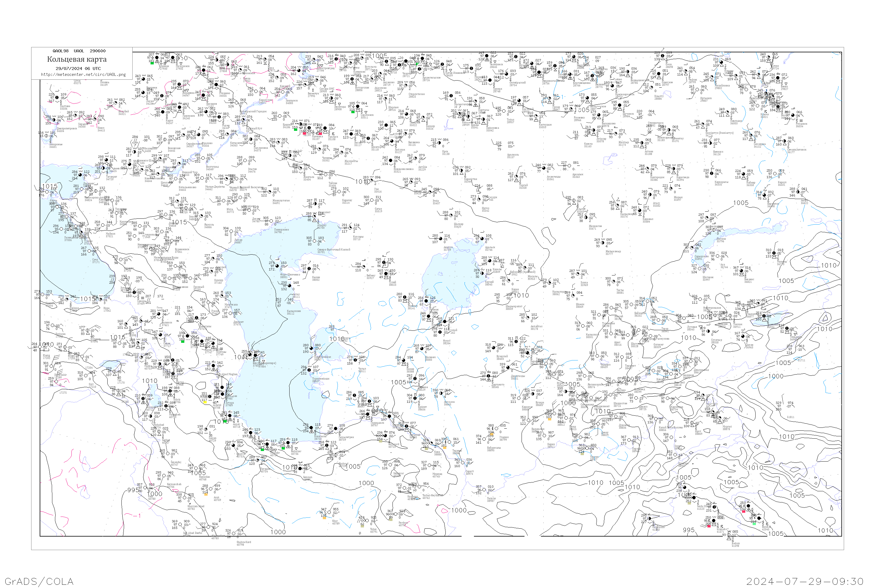This screenshot has width=882, height=588.
Task: Click the Сумы 33275 station label
Action: point(77,82)
